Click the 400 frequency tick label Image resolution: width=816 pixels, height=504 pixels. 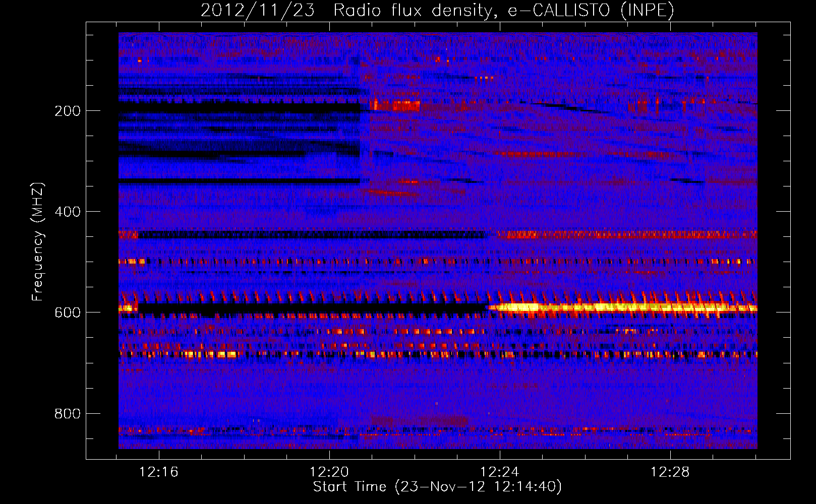[x=68, y=212]
